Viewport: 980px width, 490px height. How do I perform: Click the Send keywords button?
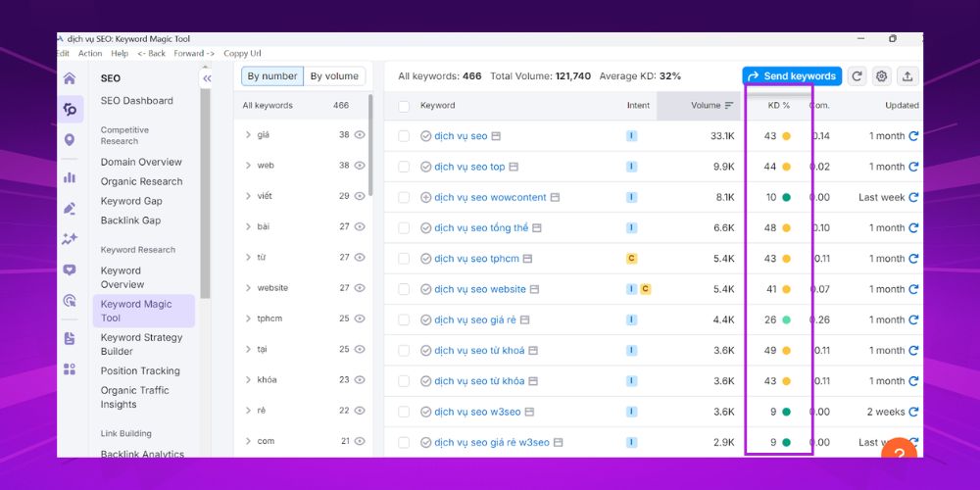pos(792,76)
